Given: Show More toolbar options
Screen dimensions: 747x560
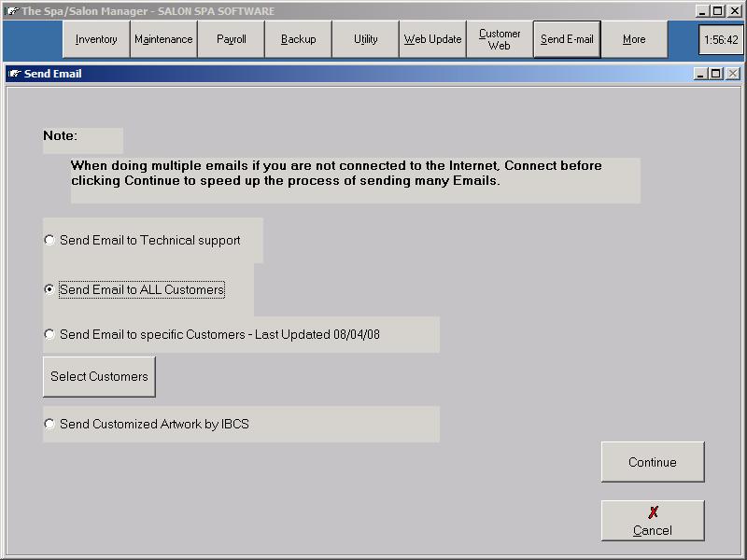Looking at the screenshot, I should [634, 39].
